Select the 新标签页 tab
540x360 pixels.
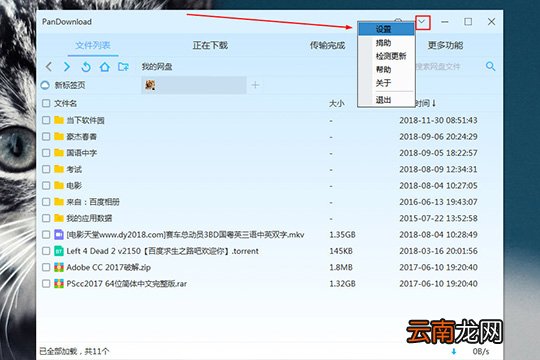click(x=69, y=85)
